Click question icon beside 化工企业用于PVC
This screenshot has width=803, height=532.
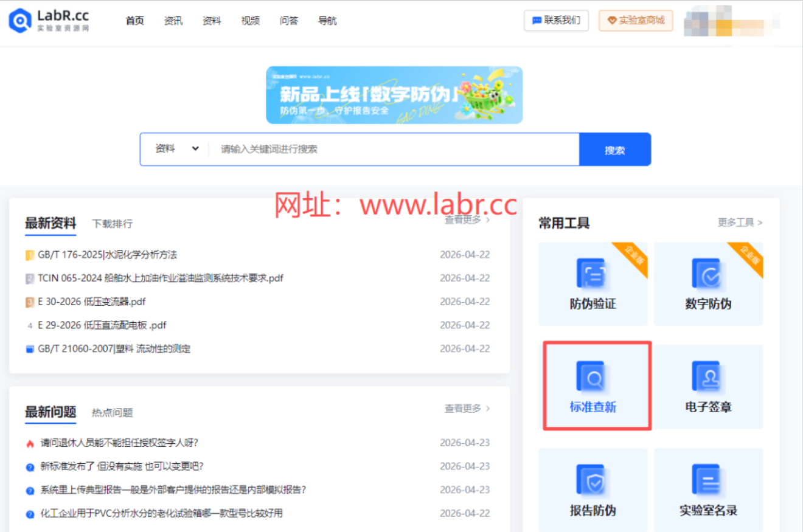[30, 514]
